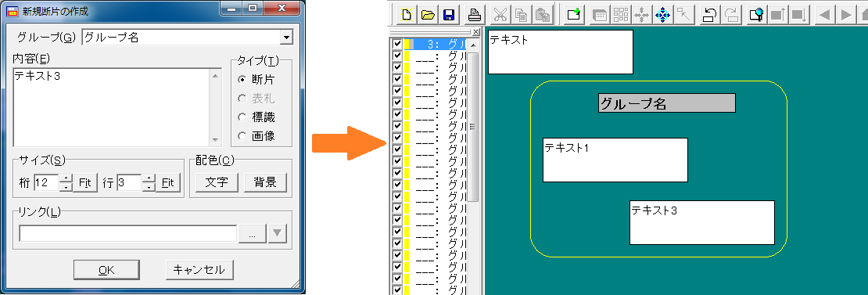Select the 断片 type radio button
This screenshot has height=295, width=868.
(x=242, y=80)
